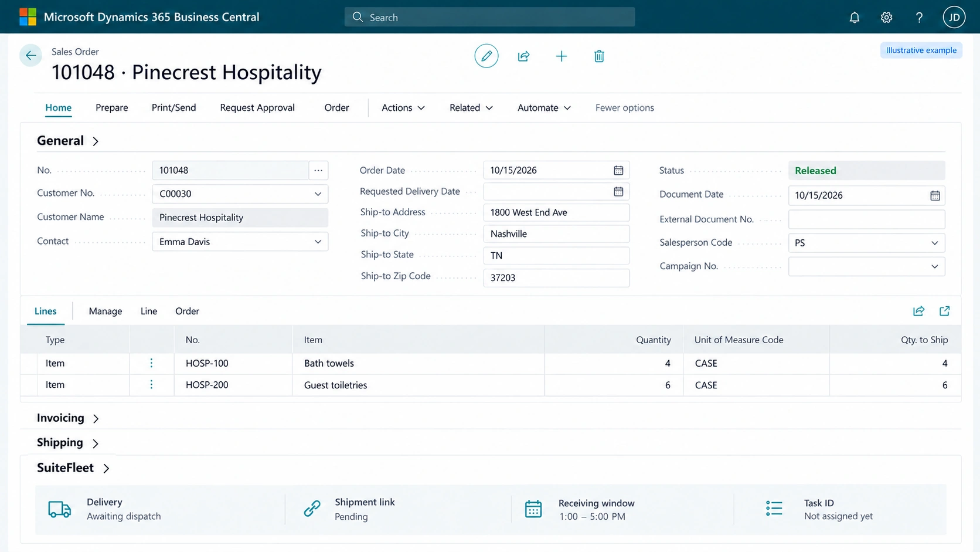This screenshot has height=552, width=980.
Task: Click the Shipment link chain icon
Action: click(312, 509)
